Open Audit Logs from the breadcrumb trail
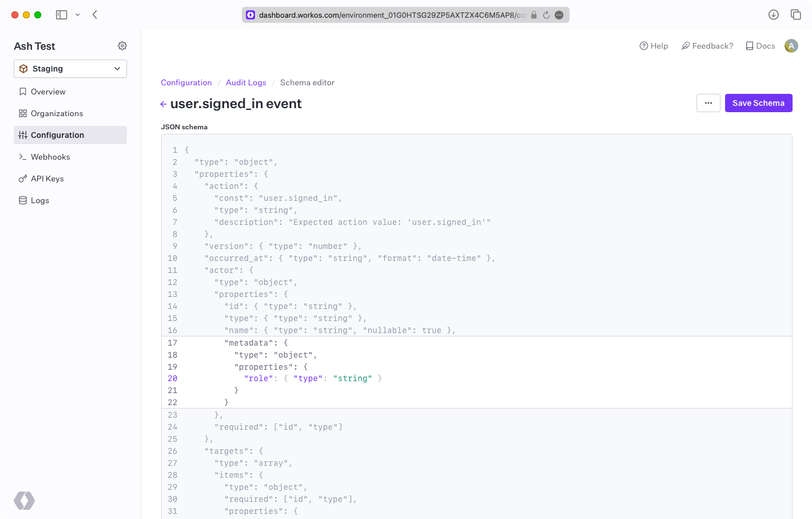 click(246, 82)
